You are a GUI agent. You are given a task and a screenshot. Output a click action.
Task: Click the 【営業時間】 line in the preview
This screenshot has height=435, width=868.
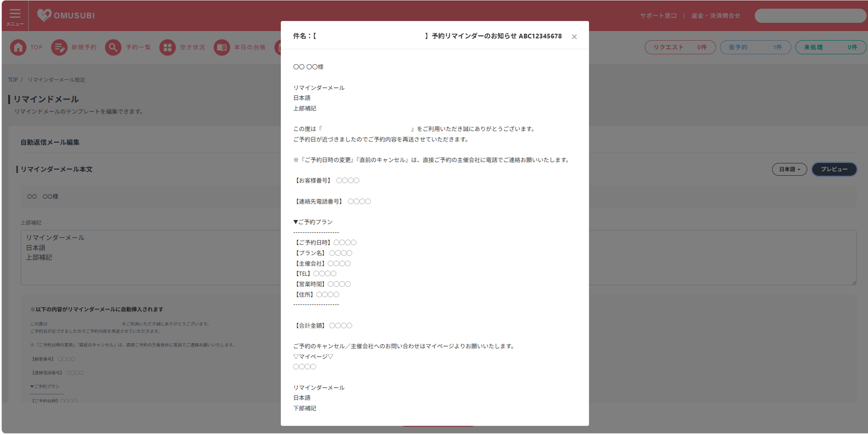[x=322, y=284]
